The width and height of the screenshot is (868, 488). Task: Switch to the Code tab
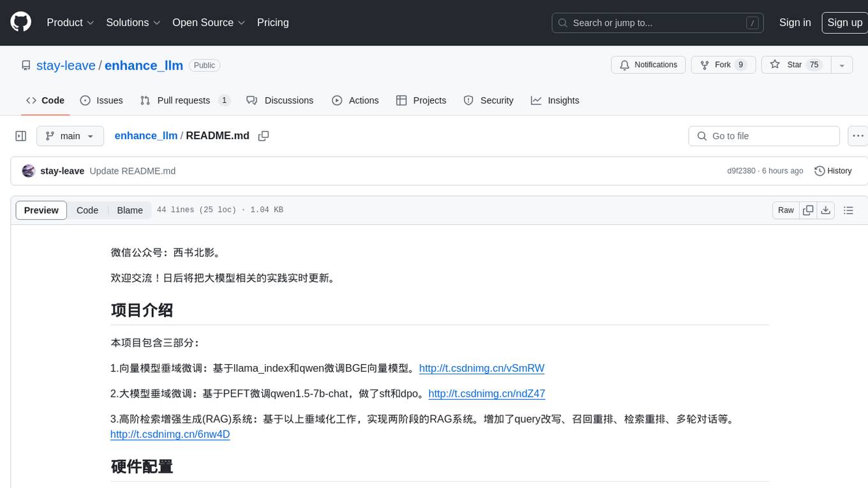(x=45, y=100)
